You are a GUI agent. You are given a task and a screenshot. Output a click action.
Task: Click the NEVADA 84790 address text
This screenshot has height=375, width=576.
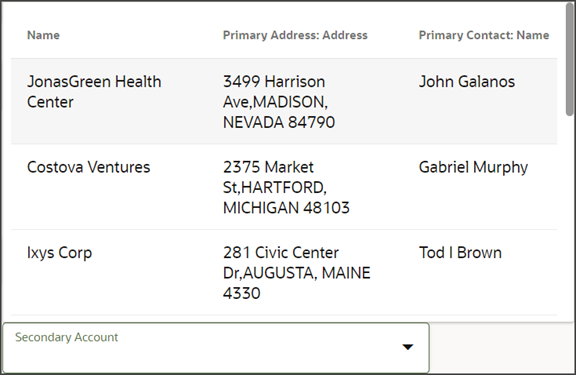pos(279,122)
